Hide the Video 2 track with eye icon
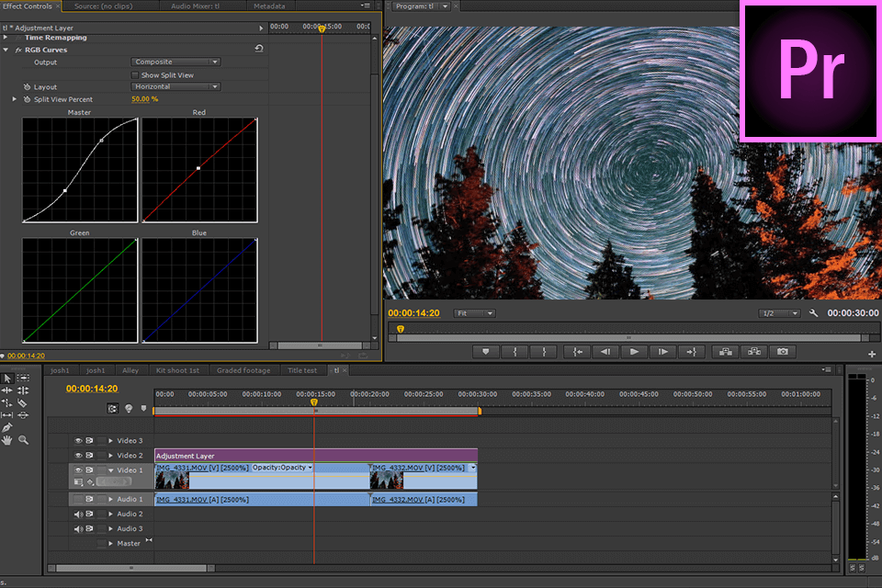 tap(78, 455)
